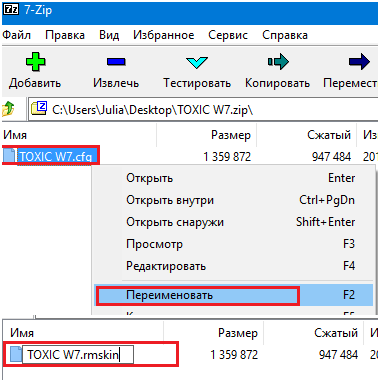Open the Справка menu
Screen dimensions: 388x380
285,35
